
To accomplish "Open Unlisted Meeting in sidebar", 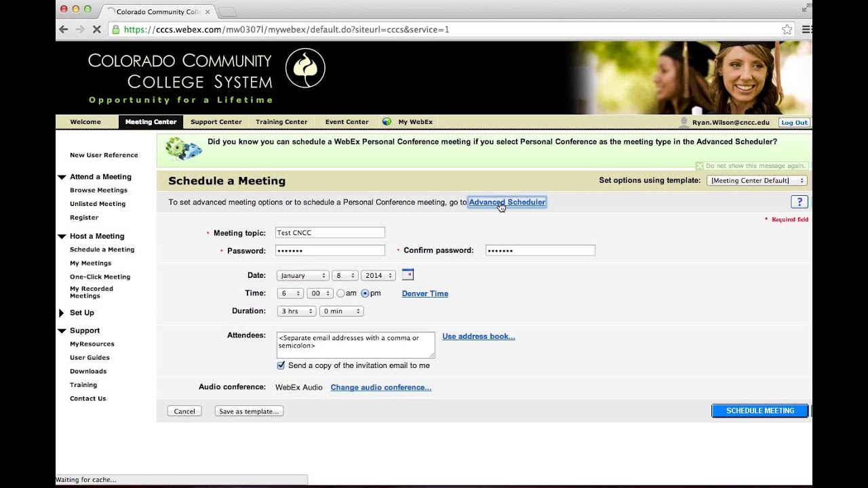I will click(x=98, y=204).
